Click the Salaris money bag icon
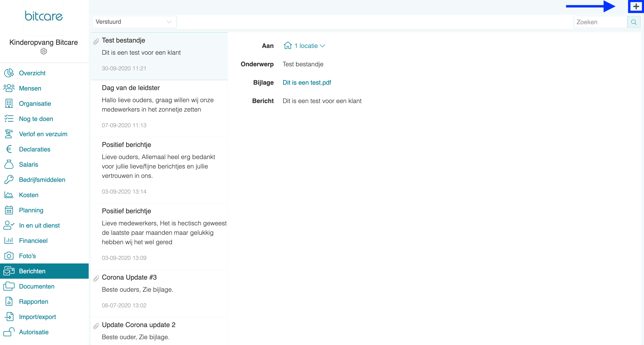Screen dimensions: 644x345 tap(9, 164)
